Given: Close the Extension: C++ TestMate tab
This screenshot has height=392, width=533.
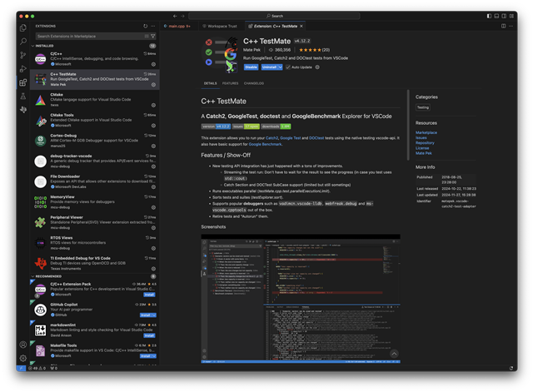Looking at the screenshot, I should click(301, 26).
